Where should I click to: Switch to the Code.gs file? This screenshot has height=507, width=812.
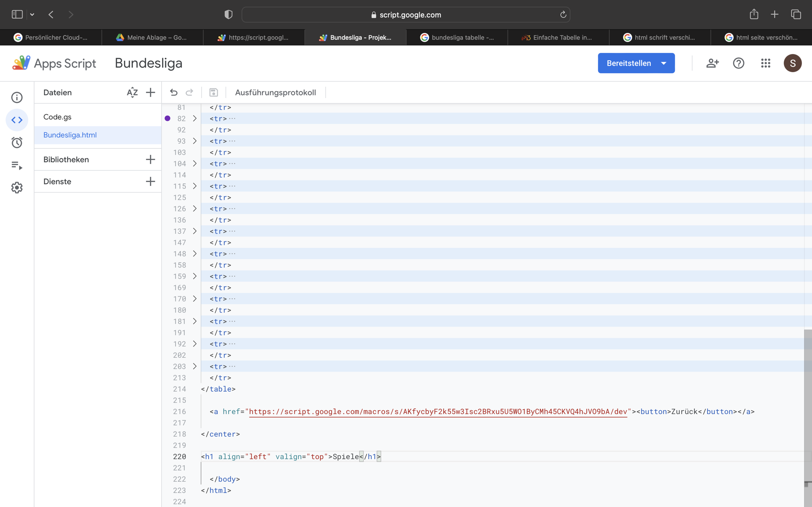(57, 117)
